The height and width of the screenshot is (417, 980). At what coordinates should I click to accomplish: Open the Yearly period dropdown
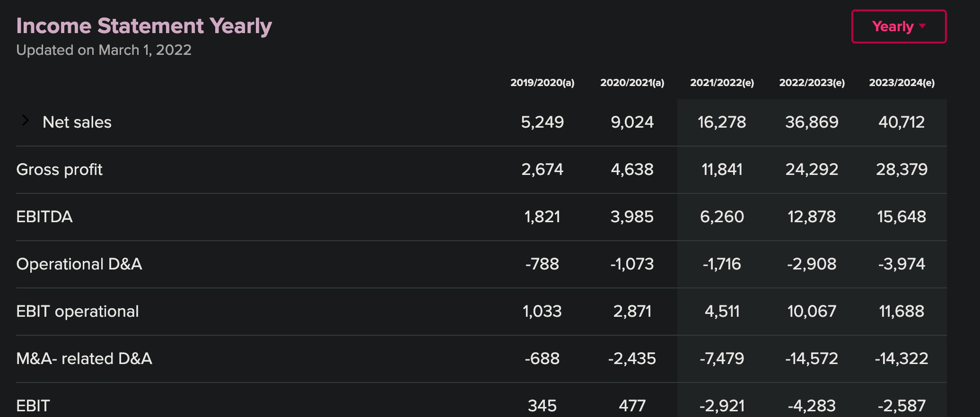(898, 26)
